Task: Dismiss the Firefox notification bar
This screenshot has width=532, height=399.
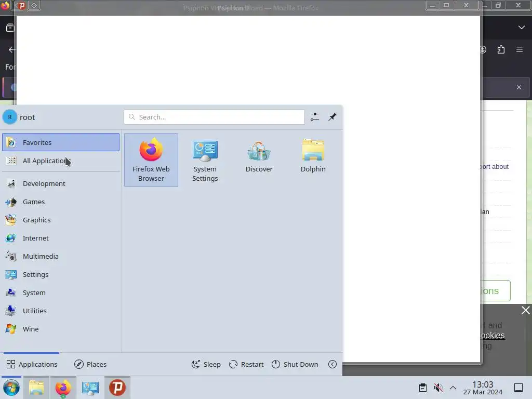Action: pyautogui.click(x=519, y=87)
